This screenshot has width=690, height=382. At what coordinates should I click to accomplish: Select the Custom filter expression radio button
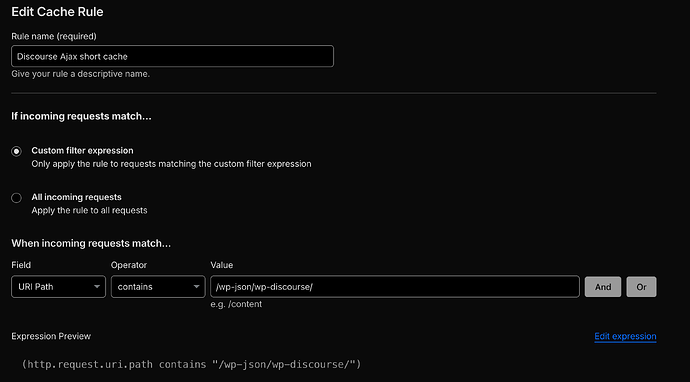pos(16,151)
